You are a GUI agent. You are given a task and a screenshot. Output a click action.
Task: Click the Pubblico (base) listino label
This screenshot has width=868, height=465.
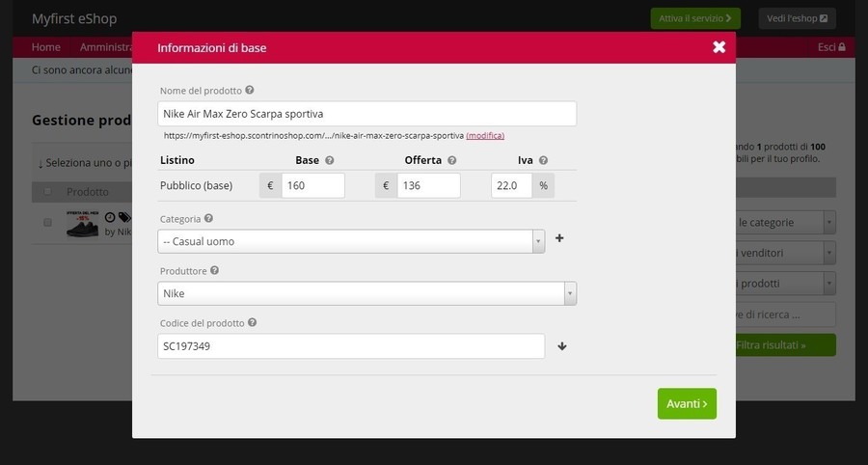[x=196, y=185]
